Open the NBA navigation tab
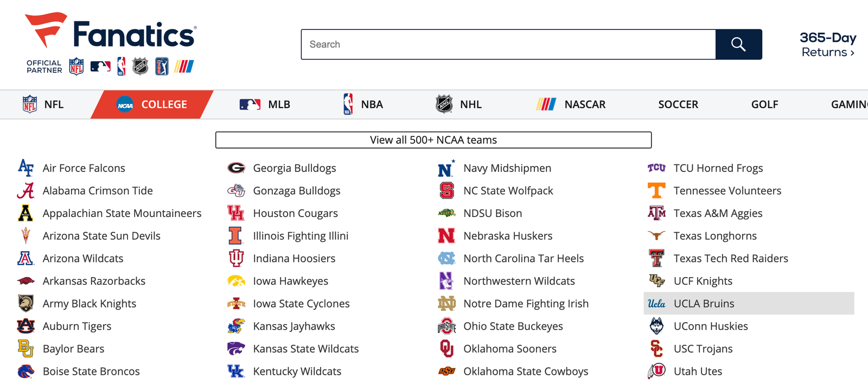868x384 pixels. pos(363,105)
